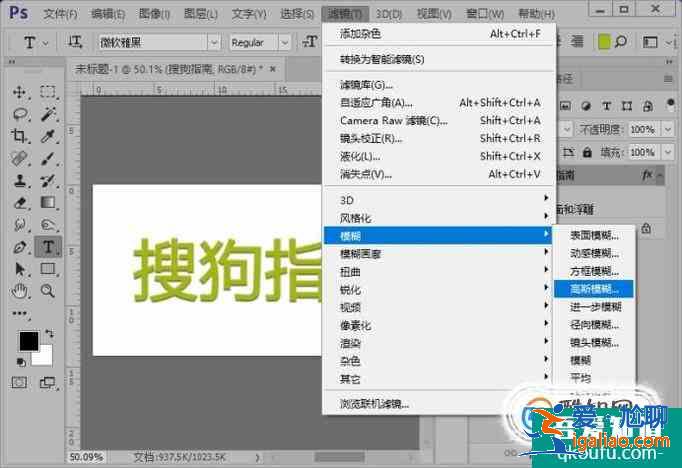Viewport: 682px width, 468px height.
Task: Toggle lock all layer icon
Action: click(587, 152)
